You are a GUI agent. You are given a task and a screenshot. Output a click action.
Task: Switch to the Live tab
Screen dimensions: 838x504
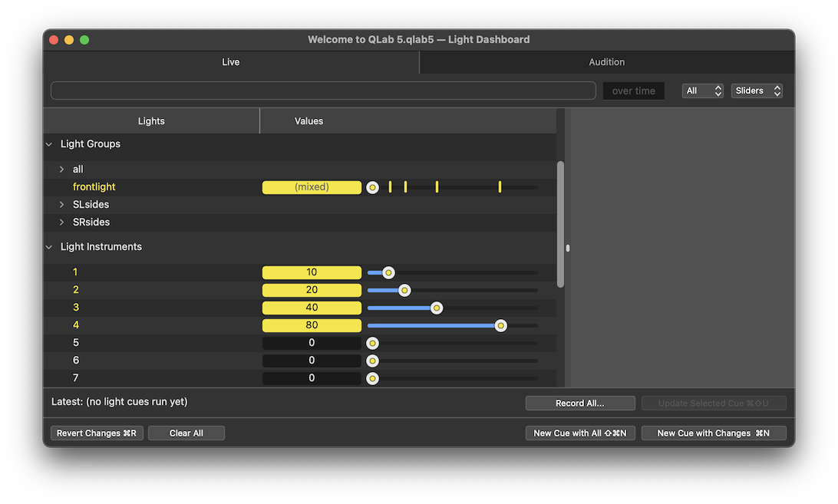pyautogui.click(x=231, y=62)
